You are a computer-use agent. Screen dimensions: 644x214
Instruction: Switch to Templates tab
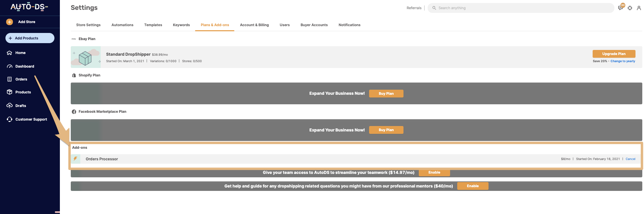tap(153, 25)
